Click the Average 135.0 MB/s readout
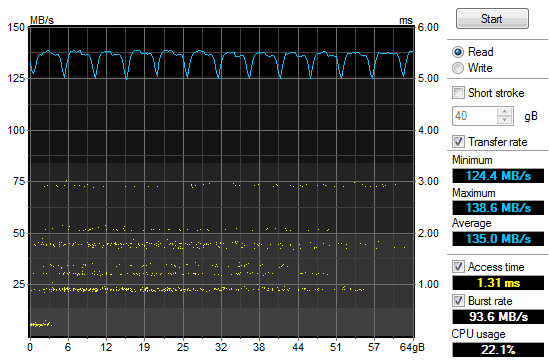 click(498, 239)
